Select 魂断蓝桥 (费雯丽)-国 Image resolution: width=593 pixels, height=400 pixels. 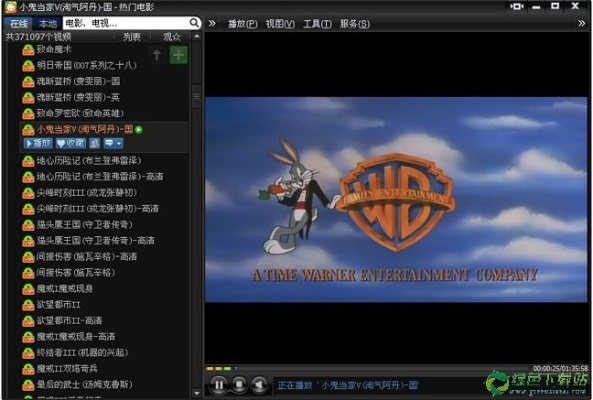pyautogui.click(x=78, y=81)
